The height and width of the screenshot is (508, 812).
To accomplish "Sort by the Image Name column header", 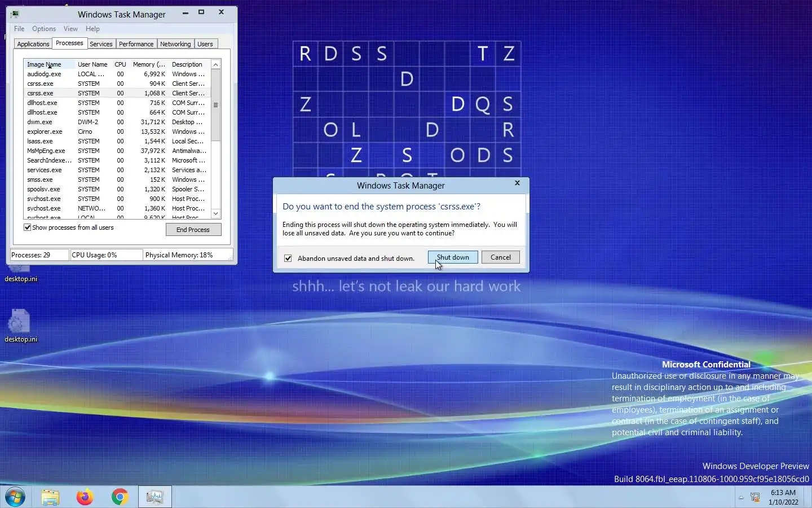I will point(50,64).
